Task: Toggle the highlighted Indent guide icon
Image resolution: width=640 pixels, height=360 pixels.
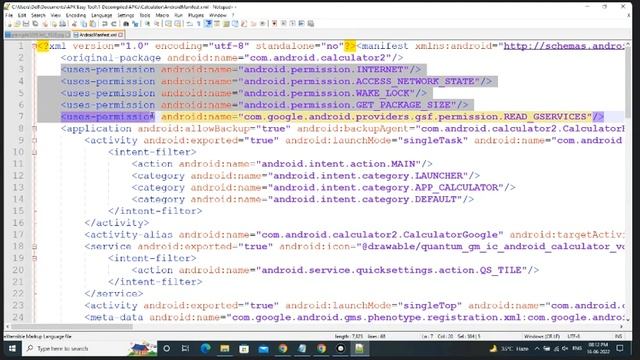Action: click(208, 24)
